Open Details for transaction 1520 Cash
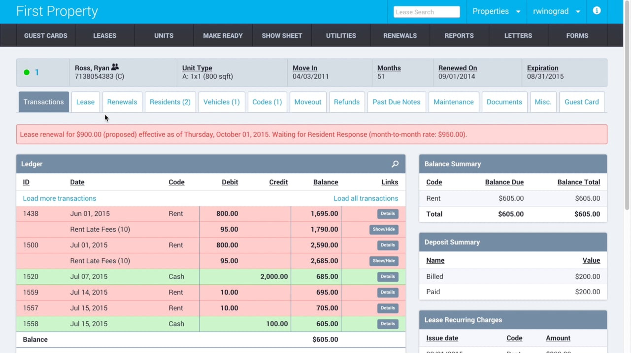 click(387, 276)
